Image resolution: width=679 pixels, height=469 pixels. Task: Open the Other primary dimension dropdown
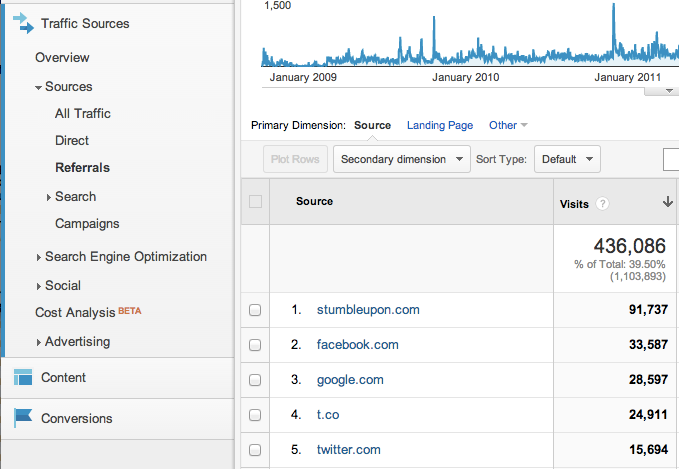pos(508,125)
